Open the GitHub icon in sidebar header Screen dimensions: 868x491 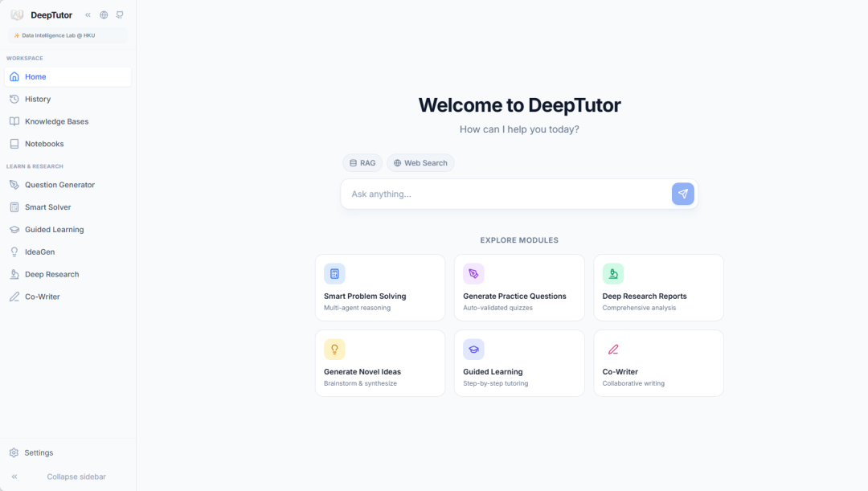pyautogui.click(x=120, y=14)
